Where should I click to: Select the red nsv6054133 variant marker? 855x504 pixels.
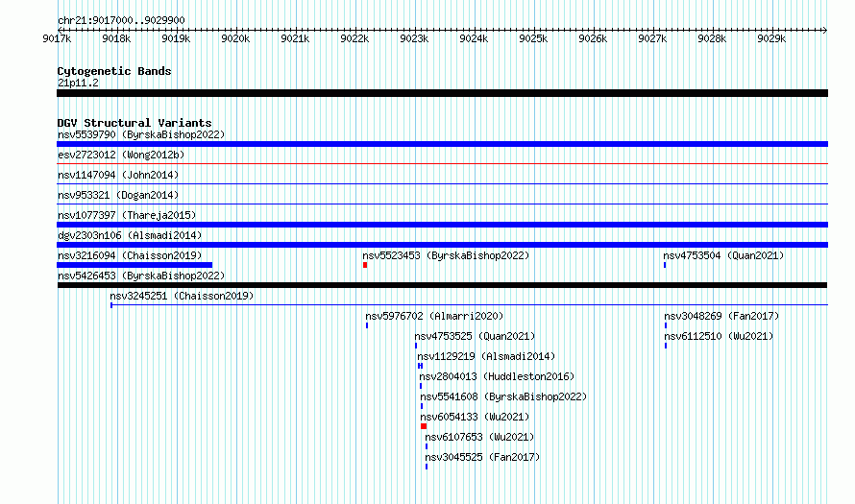[424, 426]
